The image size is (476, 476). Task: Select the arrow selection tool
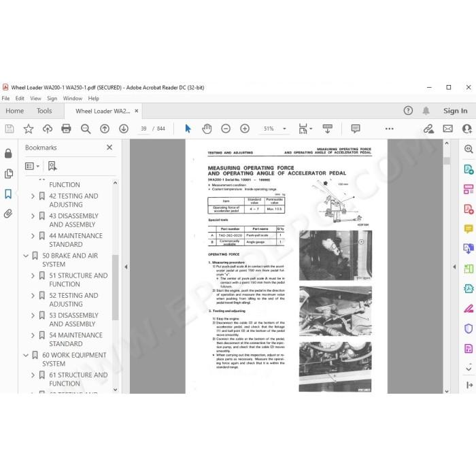click(188, 129)
